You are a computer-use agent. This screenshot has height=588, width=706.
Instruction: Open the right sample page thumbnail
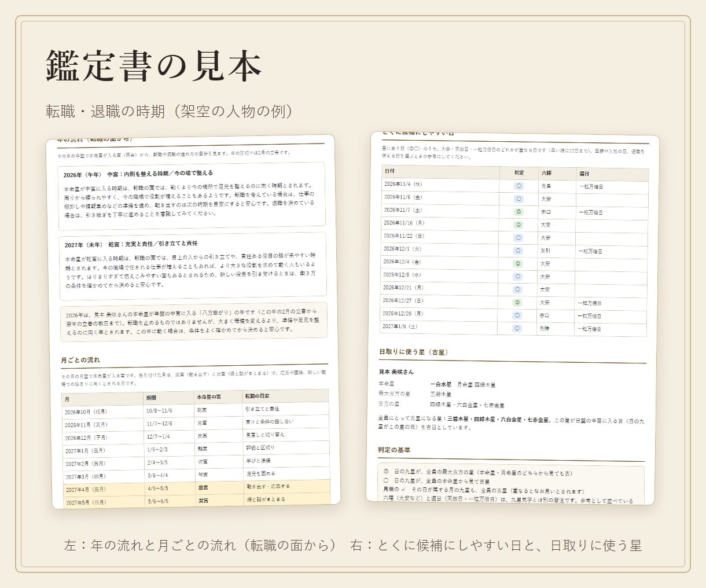coord(514,319)
